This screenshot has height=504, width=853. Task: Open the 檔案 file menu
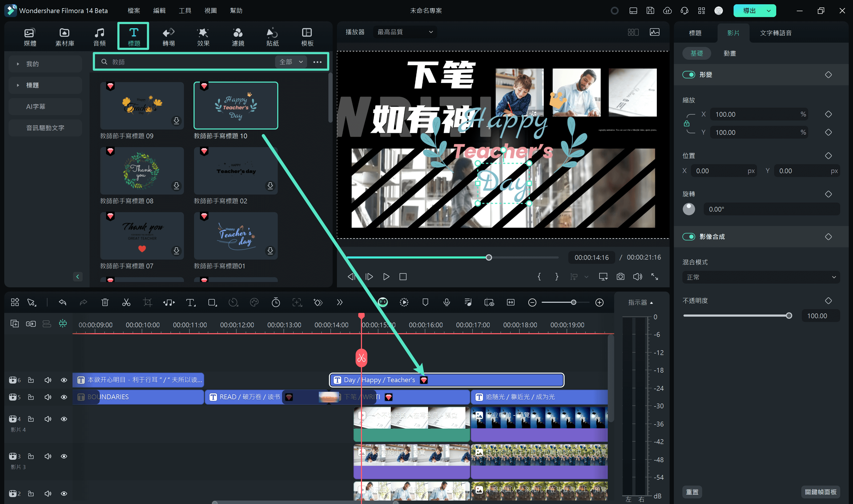(x=134, y=11)
